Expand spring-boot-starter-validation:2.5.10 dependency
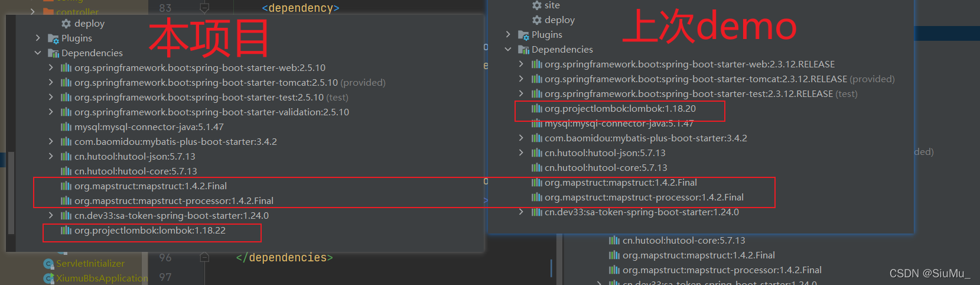The height and width of the screenshot is (285, 980). (x=51, y=112)
